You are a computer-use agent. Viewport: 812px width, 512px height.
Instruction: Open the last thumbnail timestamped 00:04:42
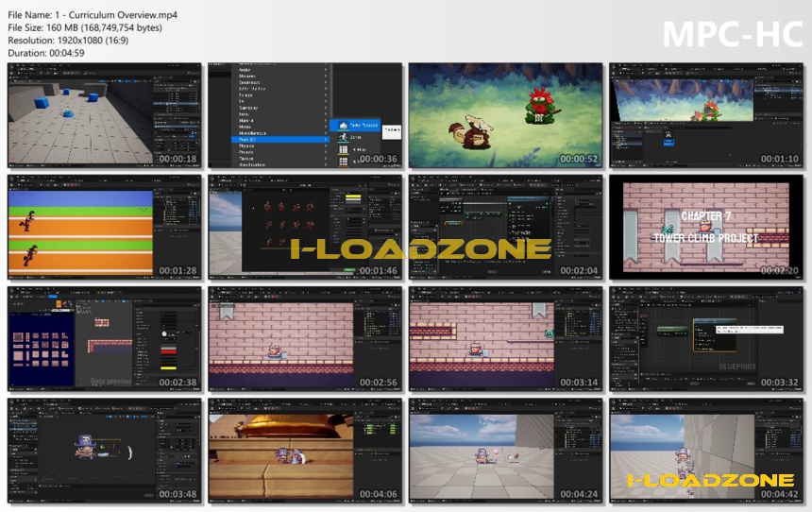706,451
